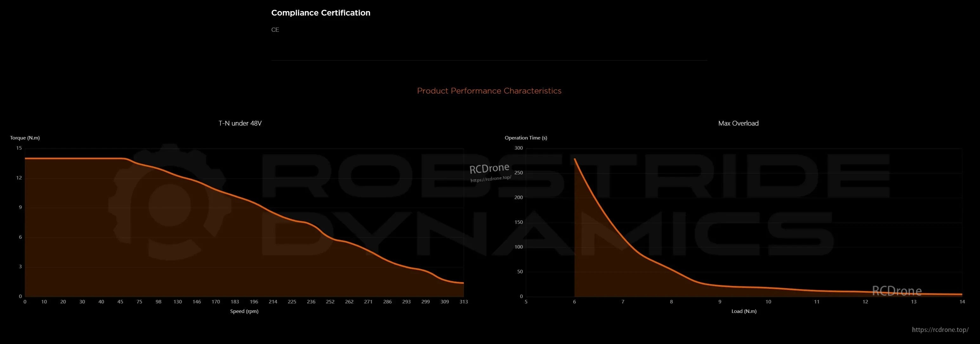Click the T-N under 48V chart title
The height and width of the screenshot is (344, 980).
[x=239, y=123]
